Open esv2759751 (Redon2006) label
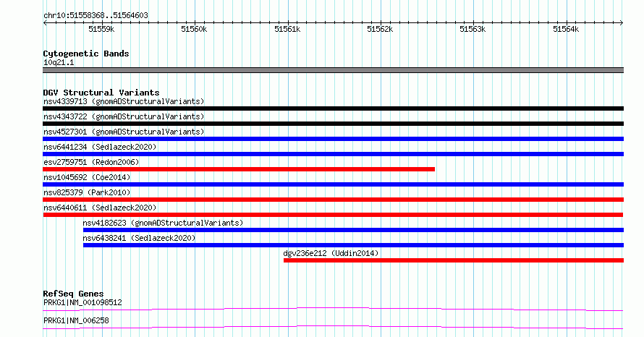 coord(91,162)
